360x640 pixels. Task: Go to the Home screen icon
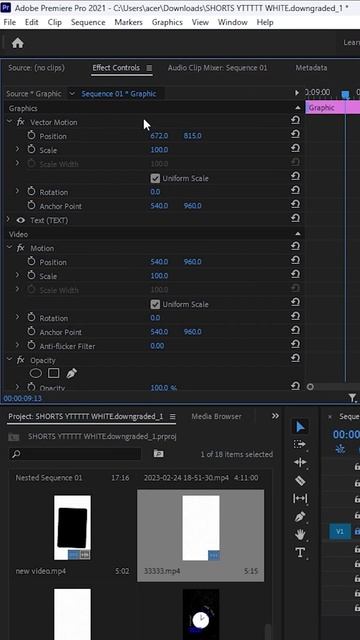point(18,42)
